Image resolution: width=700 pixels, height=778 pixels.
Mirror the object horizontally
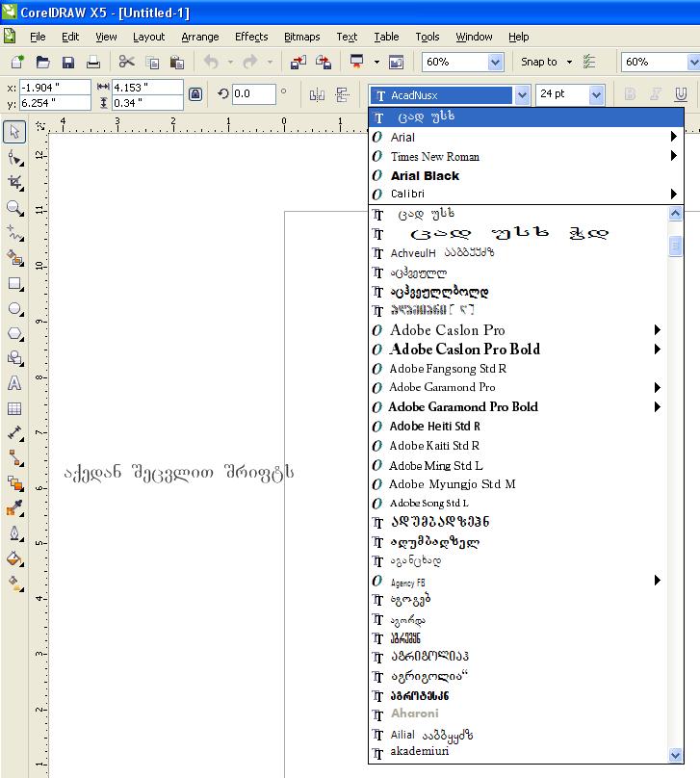coord(317,94)
